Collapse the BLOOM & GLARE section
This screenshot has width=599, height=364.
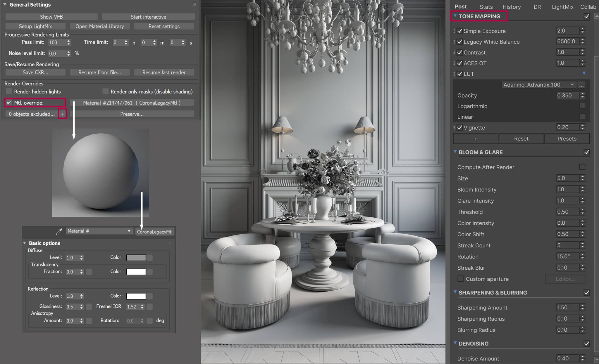click(455, 152)
